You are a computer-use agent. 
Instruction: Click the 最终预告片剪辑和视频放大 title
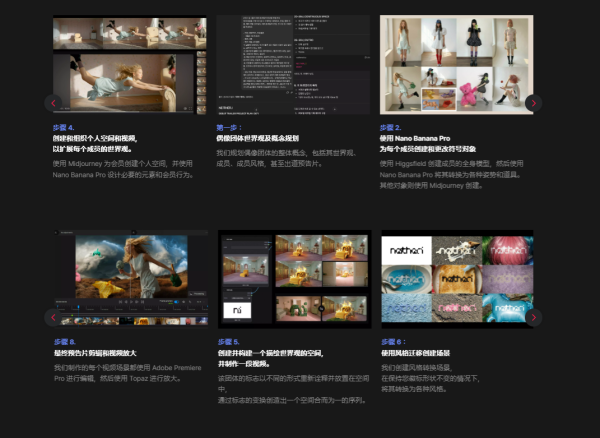[95, 353]
